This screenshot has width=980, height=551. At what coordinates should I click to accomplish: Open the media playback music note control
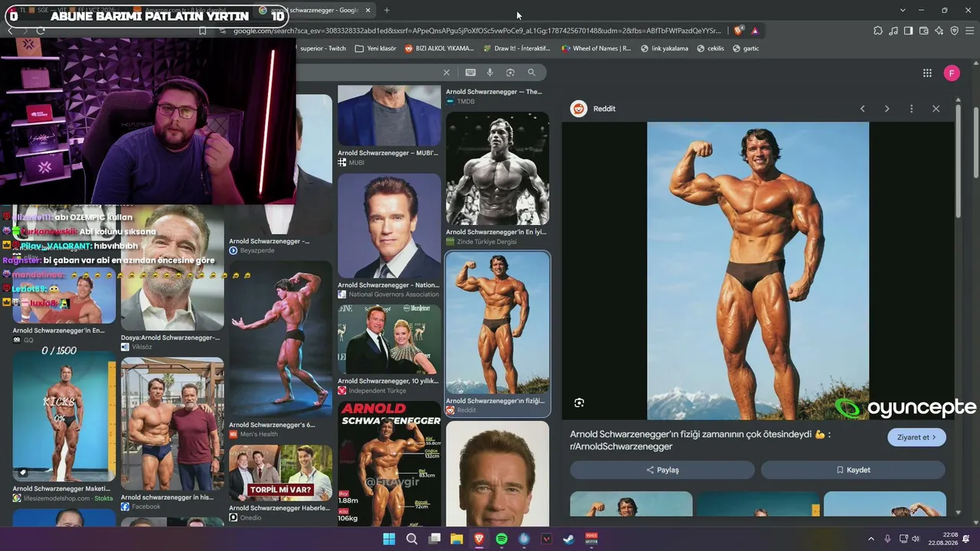[x=893, y=31]
